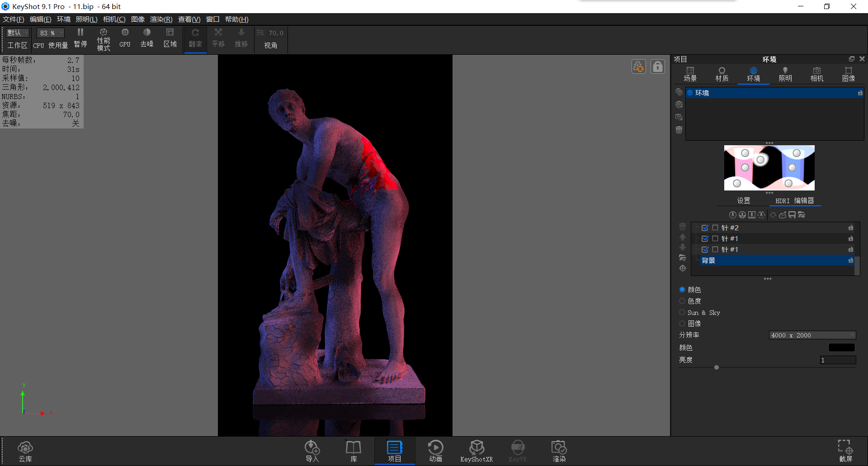Select the Pan camera tool
The height and width of the screenshot is (466, 868).
click(218, 38)
